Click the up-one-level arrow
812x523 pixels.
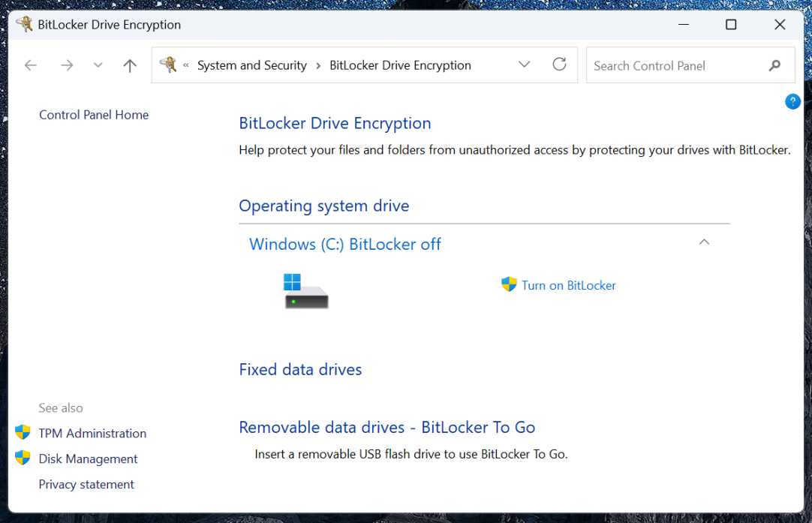(129, 65)
